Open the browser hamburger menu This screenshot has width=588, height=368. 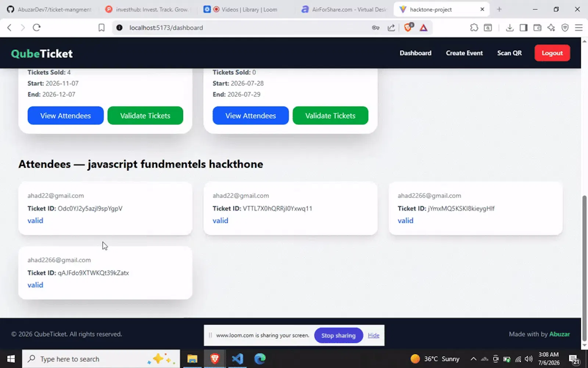pyautogui.click(x=579, y=28)
